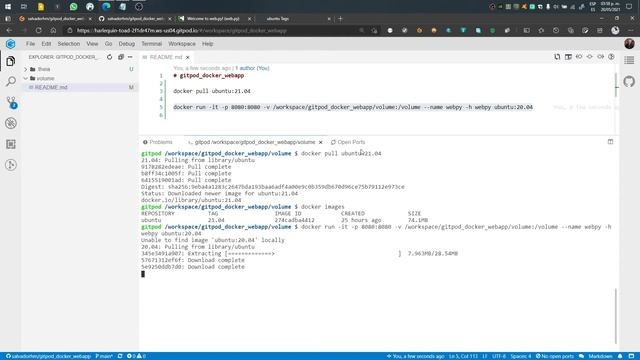Open the Terminal menu
This screenshot has height=360, width=640.
pyautogui.click(x=151, y=44)
